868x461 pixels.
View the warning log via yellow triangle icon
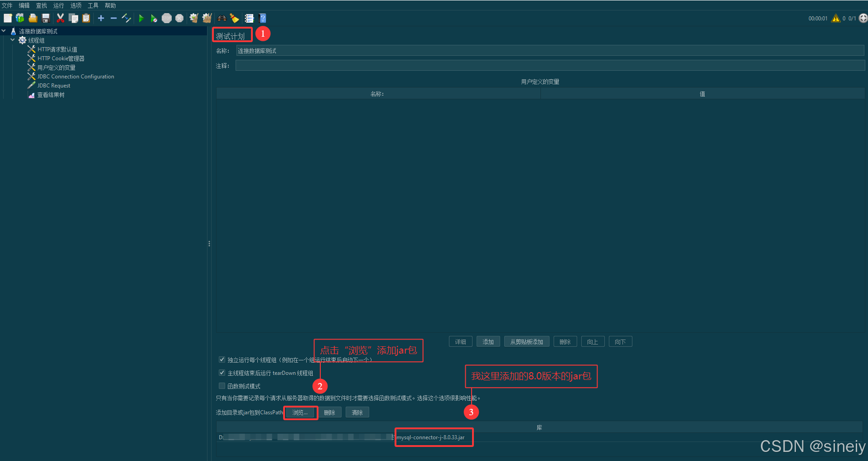(836, 18)
